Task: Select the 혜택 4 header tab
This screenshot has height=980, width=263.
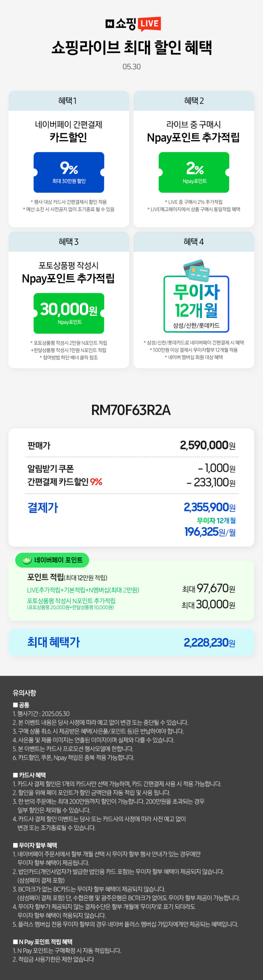Action: tap(194, 241)
